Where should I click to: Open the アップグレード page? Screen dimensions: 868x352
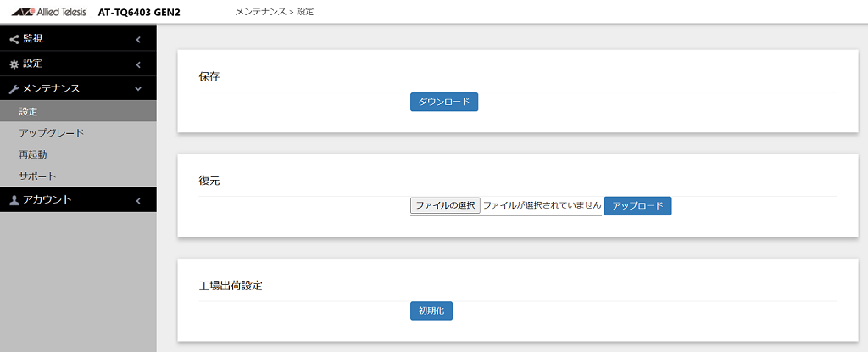click(78, 133)
